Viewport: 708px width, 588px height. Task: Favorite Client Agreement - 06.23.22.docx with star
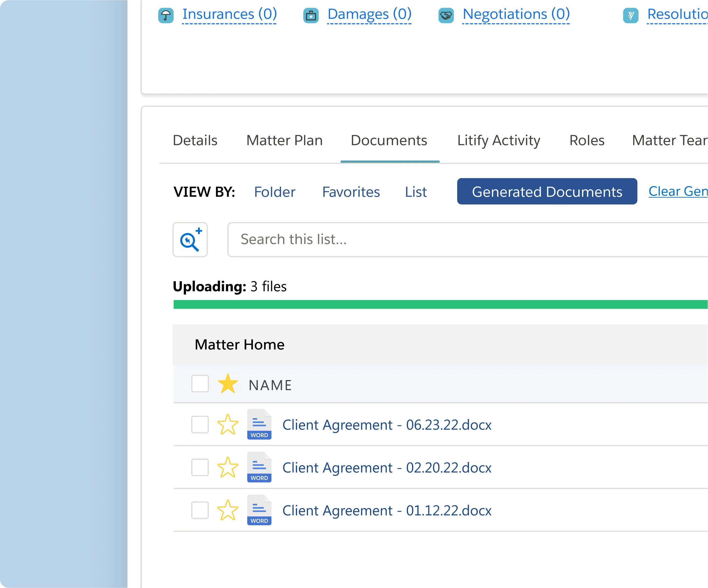[x=227, y=424]
